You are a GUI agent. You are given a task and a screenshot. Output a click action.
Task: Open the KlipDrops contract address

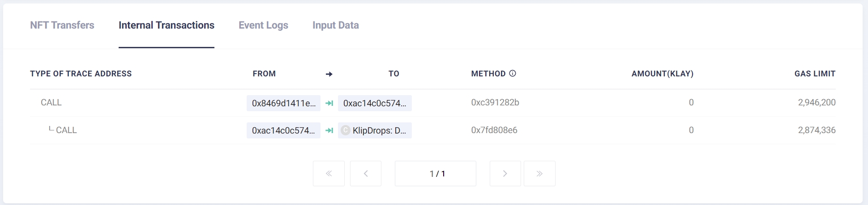point(379,130)
